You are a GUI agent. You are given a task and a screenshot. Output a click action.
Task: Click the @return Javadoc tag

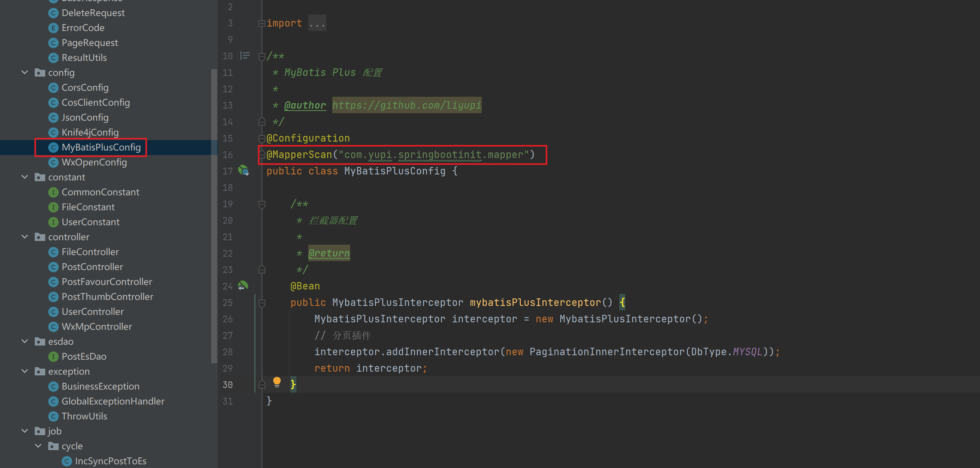point(329,253)
